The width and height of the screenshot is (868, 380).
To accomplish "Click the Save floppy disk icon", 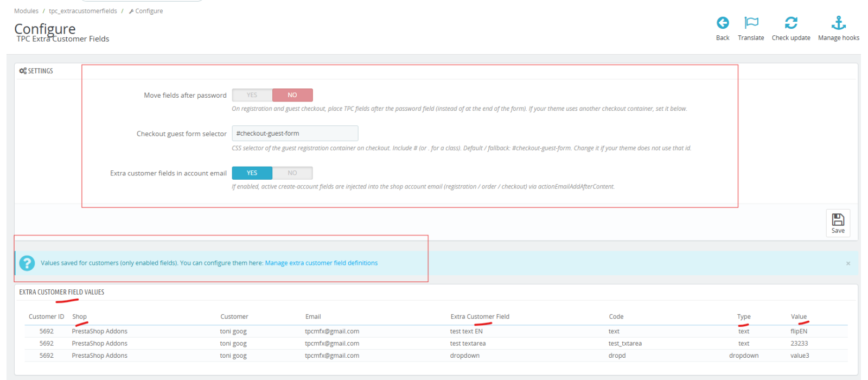I will [838, 219].
